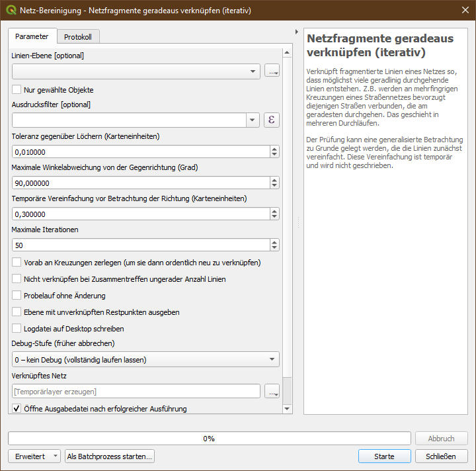The width and height of the screenshot is (476, 471).
Task: Open expression editor for Ausdrucksfilter
Action: click(x=272, y=120)
